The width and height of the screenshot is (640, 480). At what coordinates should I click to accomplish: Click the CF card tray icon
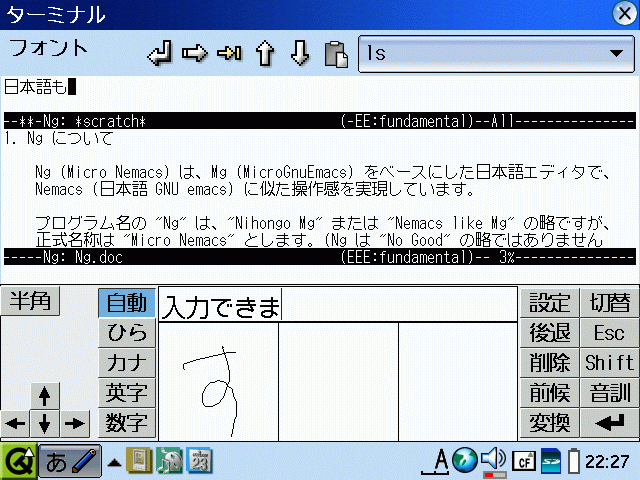(524, 461)
